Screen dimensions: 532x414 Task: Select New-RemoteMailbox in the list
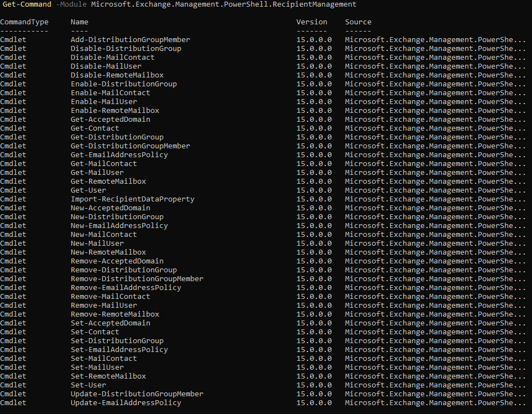[108, 252]
